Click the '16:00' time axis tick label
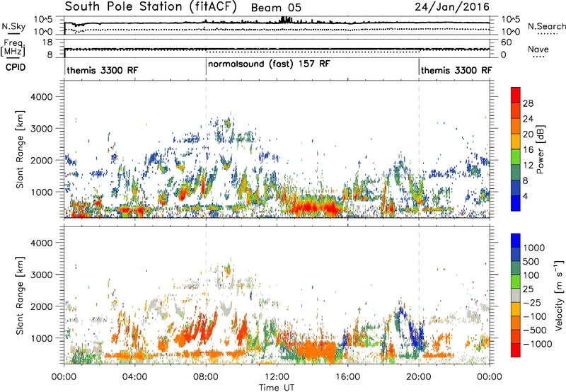Image resolution: width=566 pixels, height=392 pixels. [347, 377]
